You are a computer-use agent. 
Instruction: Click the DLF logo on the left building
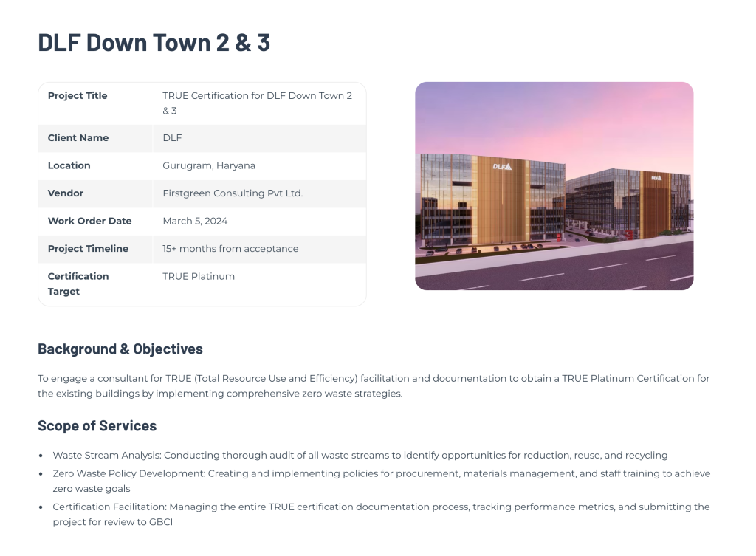[502, 167]
